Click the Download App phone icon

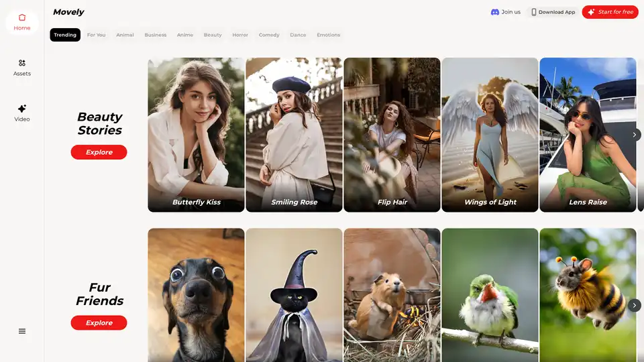tap(533, 12)
